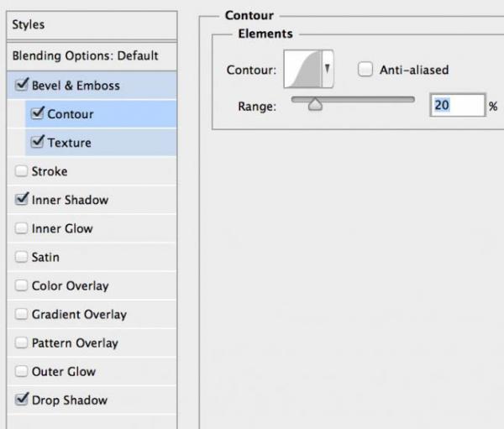Turn on the Satin effect checkbox
The width and height of the screenshot is (504, 429).
(x=22, y=257)
